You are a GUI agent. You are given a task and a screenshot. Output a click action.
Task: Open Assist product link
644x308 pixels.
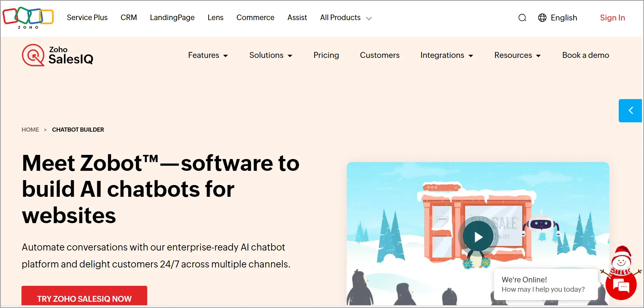pos(297,18)
